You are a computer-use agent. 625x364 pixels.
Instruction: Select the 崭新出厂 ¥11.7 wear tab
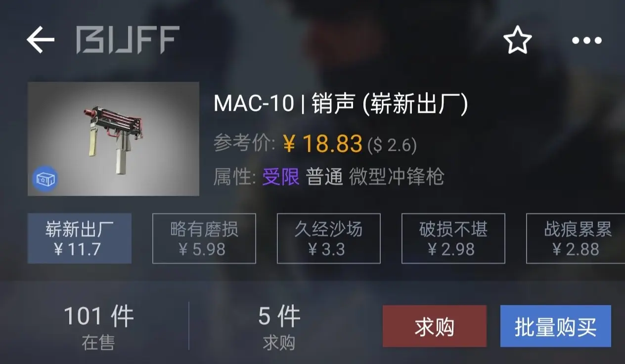80,239
